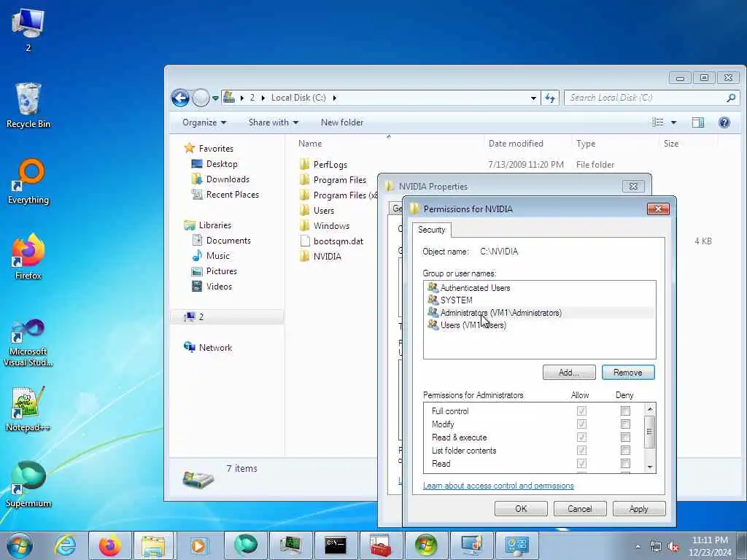Click Cancel in Permissions dialog

pyautogui.click(x=580, y=508)
